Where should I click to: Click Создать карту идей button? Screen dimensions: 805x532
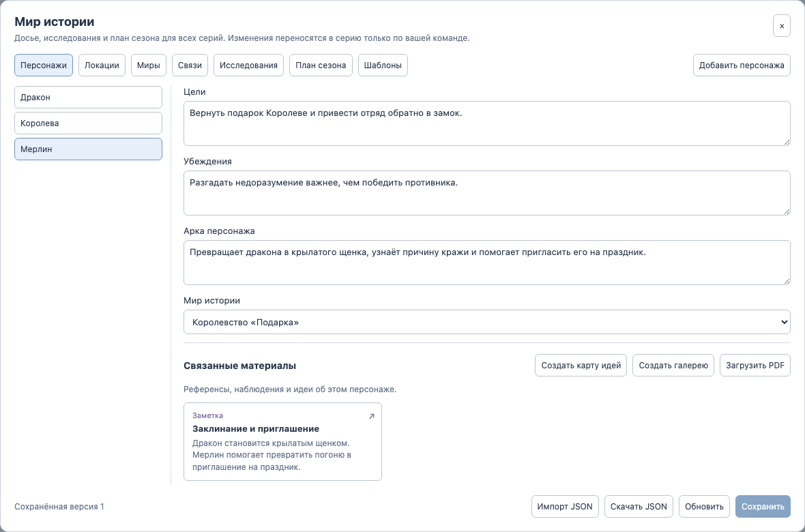click(581, 365)
